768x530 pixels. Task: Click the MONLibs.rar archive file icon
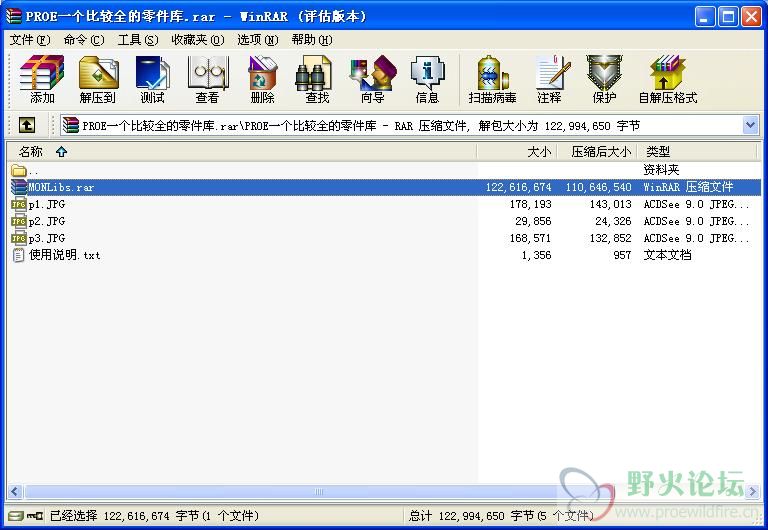click(x=19, y=187)
